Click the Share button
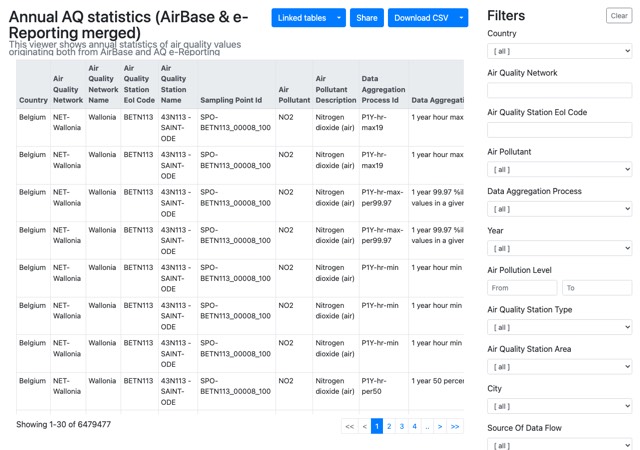The height and width of the screenshot is (450, 640). click(367, 18)
